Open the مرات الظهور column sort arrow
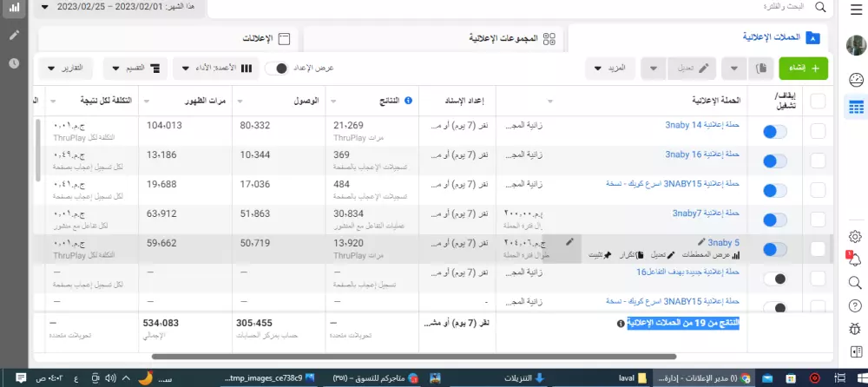Viewport: 868px width, 387px height. (146, 102)
